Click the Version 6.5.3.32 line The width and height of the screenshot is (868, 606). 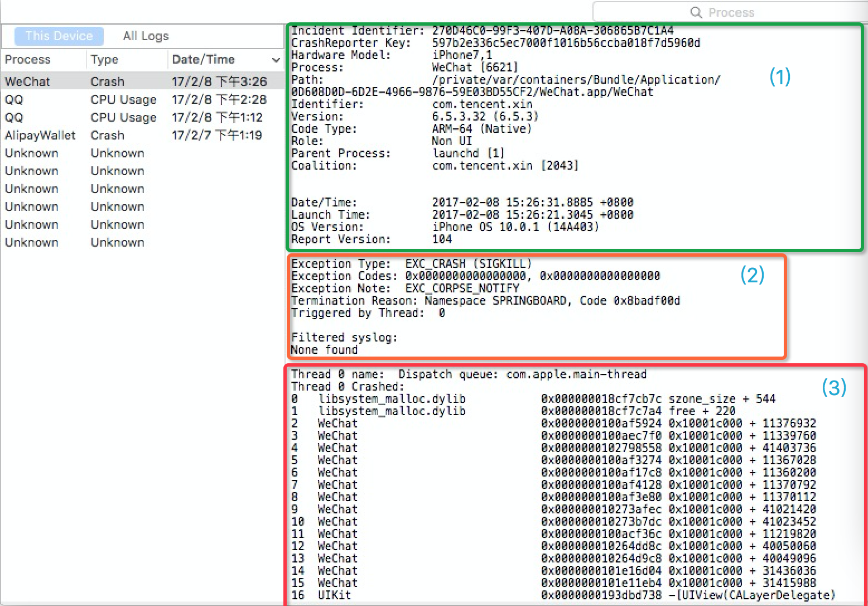tap(414, 117)
